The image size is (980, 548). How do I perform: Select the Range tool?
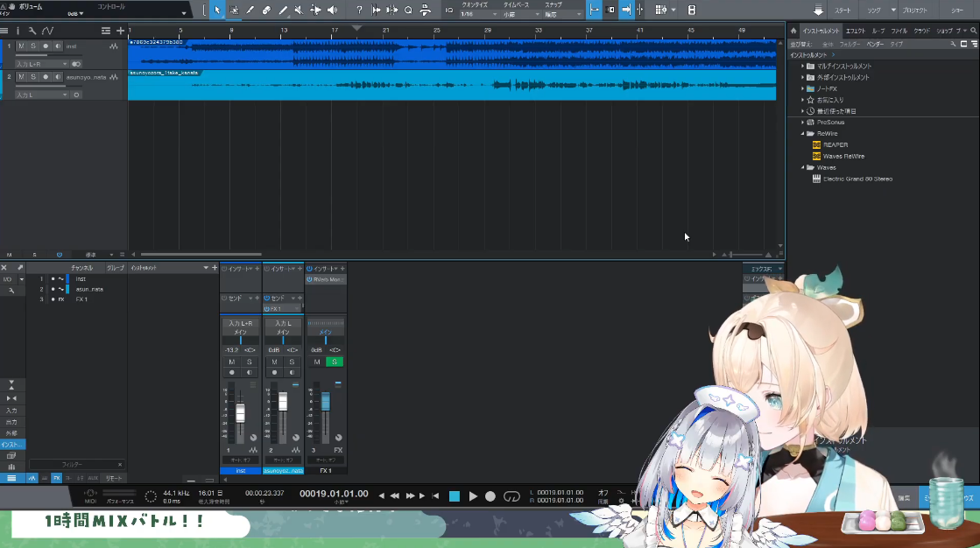pos(234,10)
